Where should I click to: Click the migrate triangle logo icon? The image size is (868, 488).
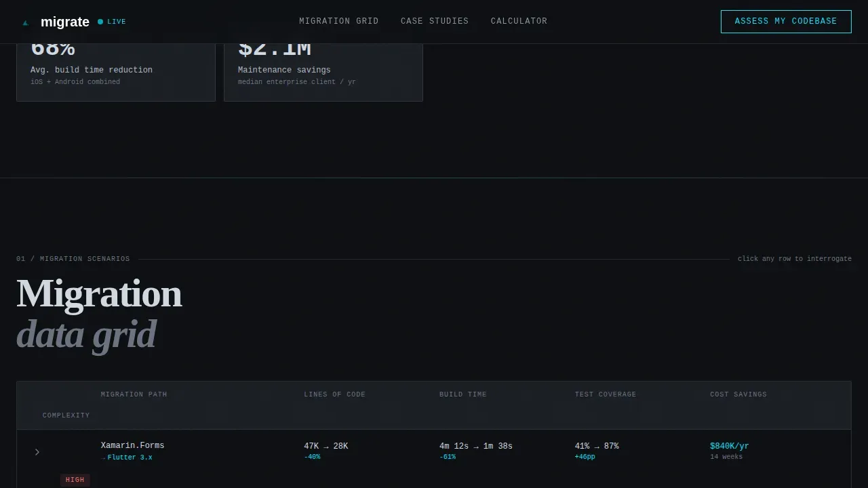click(x=26, y=22)
